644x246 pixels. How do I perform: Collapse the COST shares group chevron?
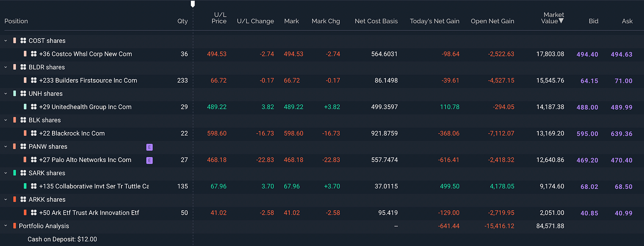tap(6, 41)
